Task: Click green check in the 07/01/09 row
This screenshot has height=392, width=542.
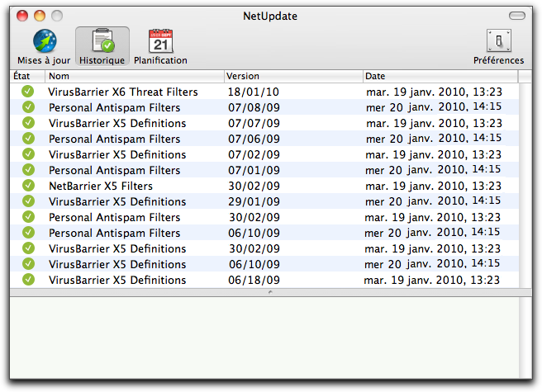Action: [x=28, y=170]
